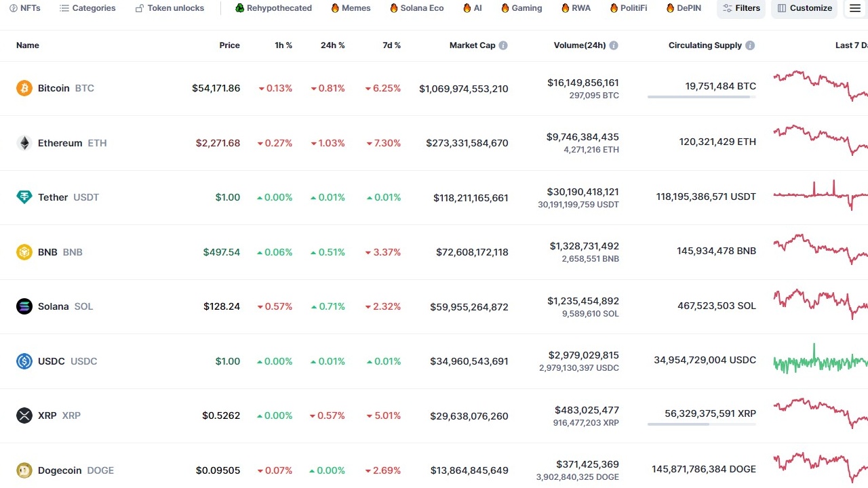Sort by 24h % column header
Viewport: 868px width, 488px height.
pos(332,45)
